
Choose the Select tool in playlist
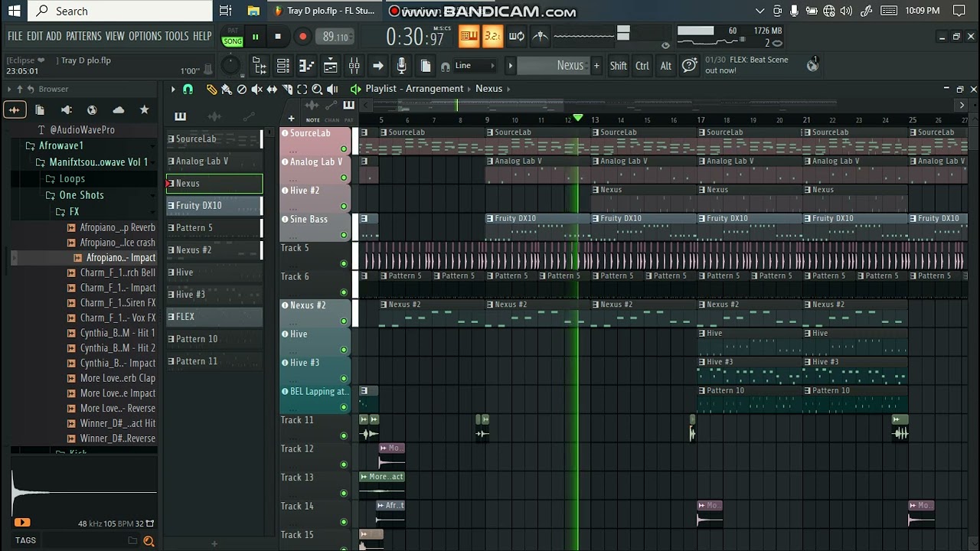click(302, 90)
